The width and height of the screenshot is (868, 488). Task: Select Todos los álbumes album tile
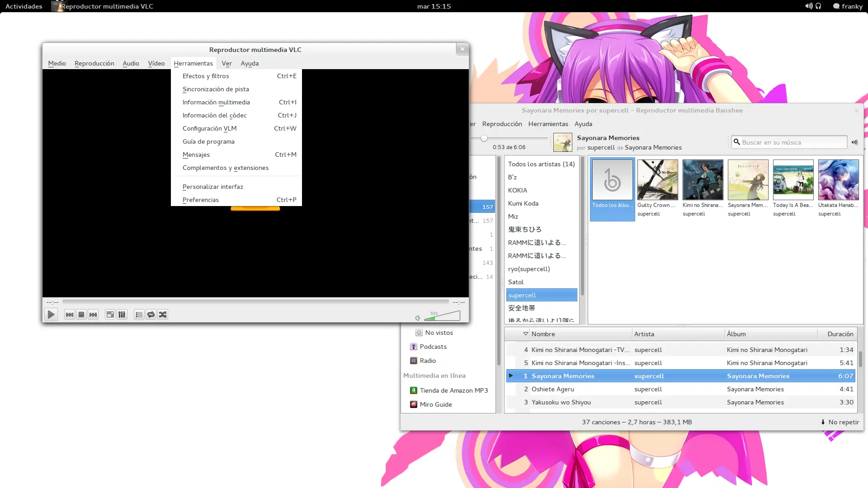pos(612,189)
